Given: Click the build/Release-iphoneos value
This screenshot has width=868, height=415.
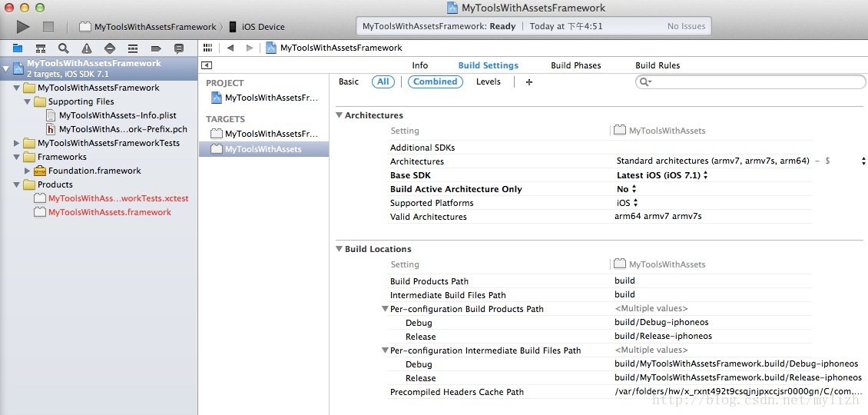Looking at the screenshot, I should [x=663, y=337].
